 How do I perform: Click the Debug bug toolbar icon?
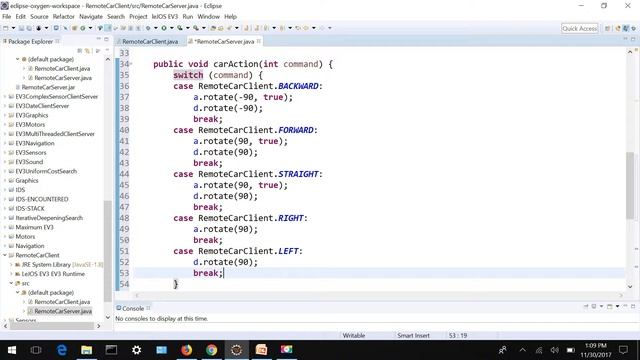pos(148,28)
